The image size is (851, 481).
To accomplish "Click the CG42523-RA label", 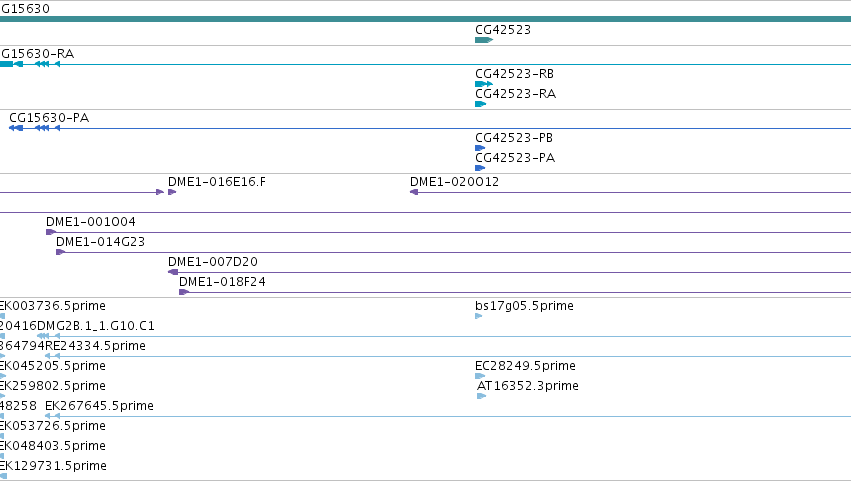I will pyautogui.click(x=516, y=94).
